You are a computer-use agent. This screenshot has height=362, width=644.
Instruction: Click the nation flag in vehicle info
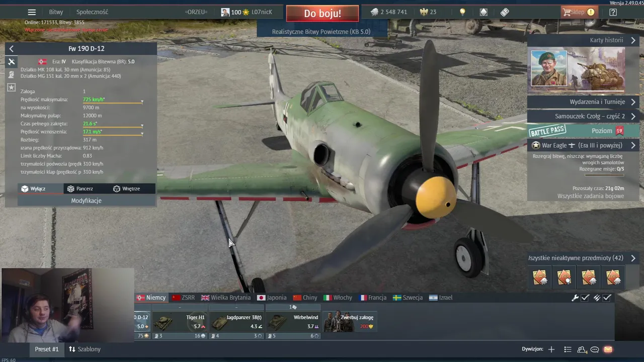tap(43, 62)
